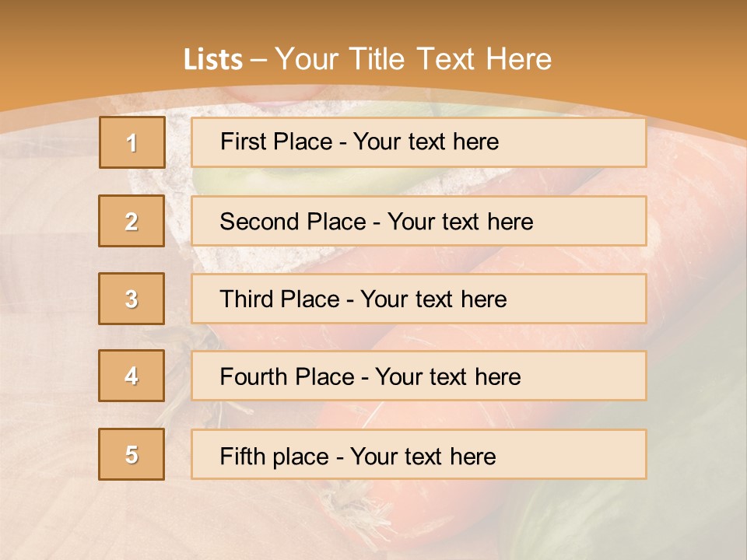The height and width of the screenshot is (560, 747).
Task: Click the dash in the slide title
Action: point(259,59)
